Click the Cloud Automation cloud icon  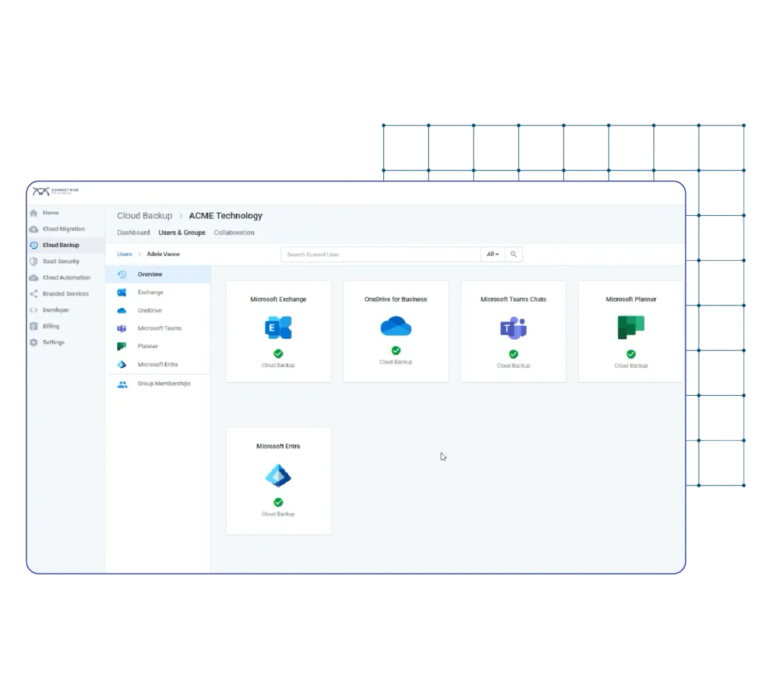[x=34, y=277]
